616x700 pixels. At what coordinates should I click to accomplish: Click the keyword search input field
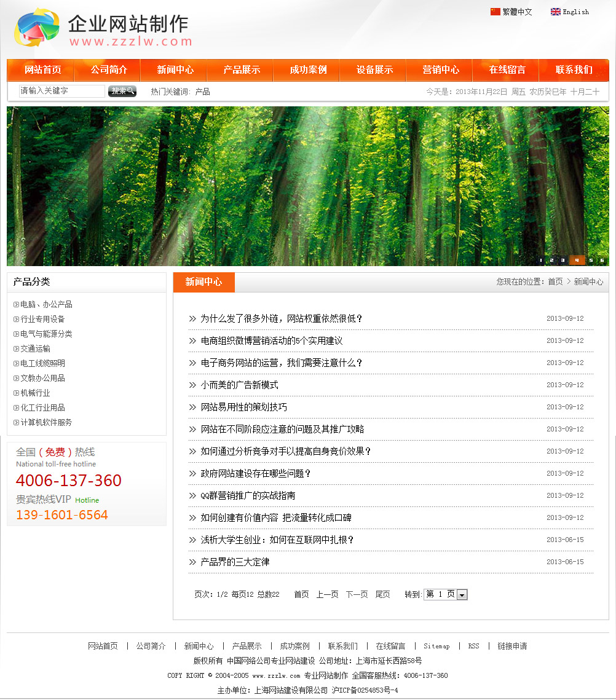coord(62,91)
